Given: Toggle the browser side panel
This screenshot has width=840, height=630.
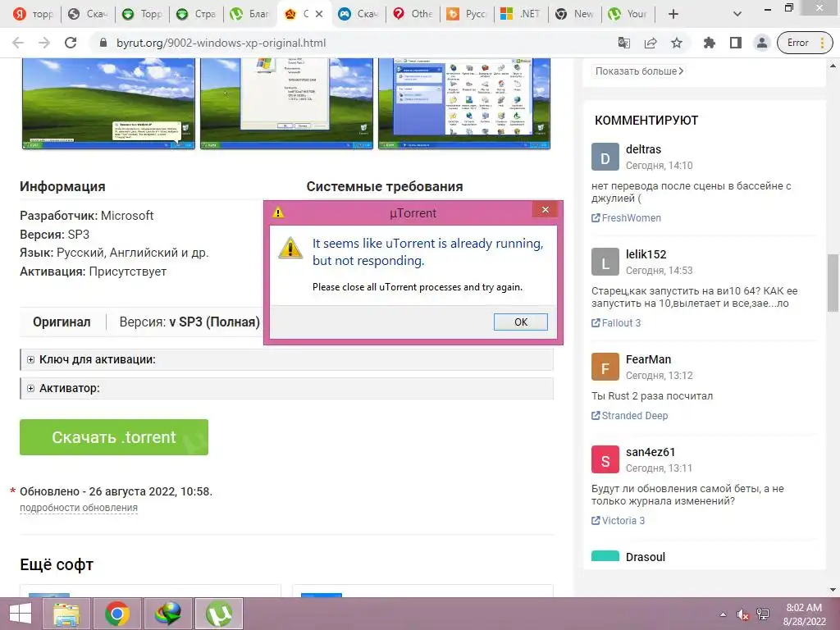Looking at the screenshot, I should 736,43.
